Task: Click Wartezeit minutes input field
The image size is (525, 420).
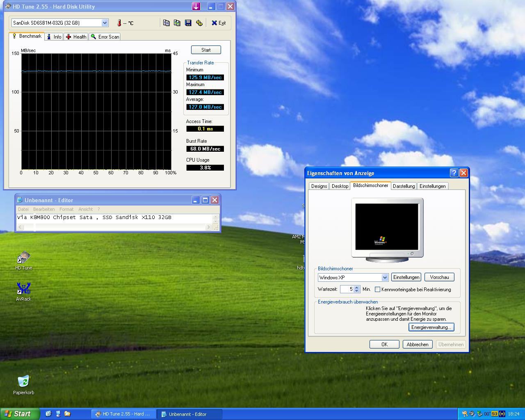Action: (347, 289)
